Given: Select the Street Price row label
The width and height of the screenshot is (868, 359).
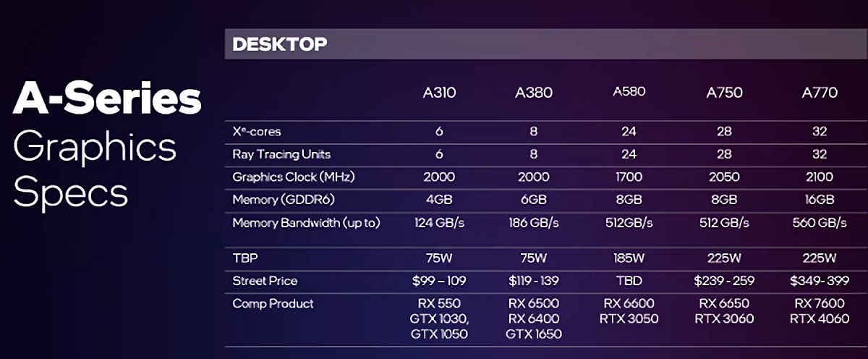Looking at the screenshot, I should (265, 281).
